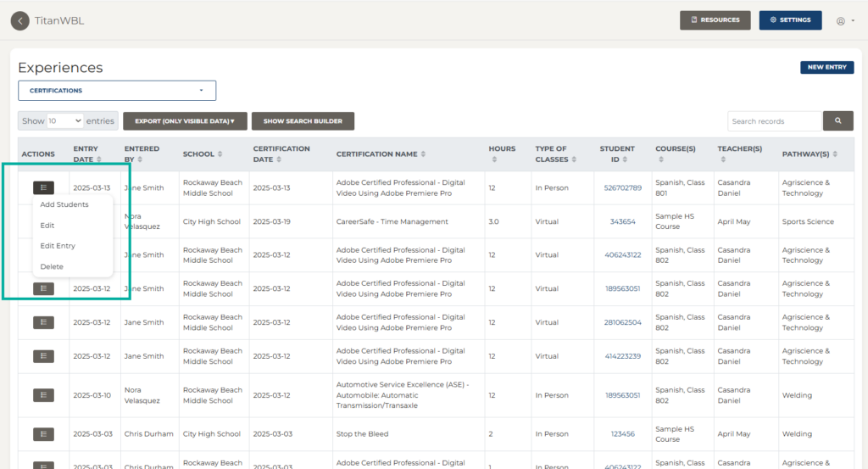Click City High School in CareerSafe row
Screen dimensions: 868x469
(x=211, y=221)
